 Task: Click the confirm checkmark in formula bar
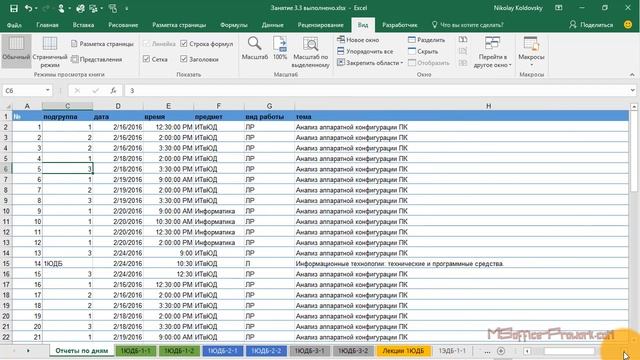[x=95, y=91]
